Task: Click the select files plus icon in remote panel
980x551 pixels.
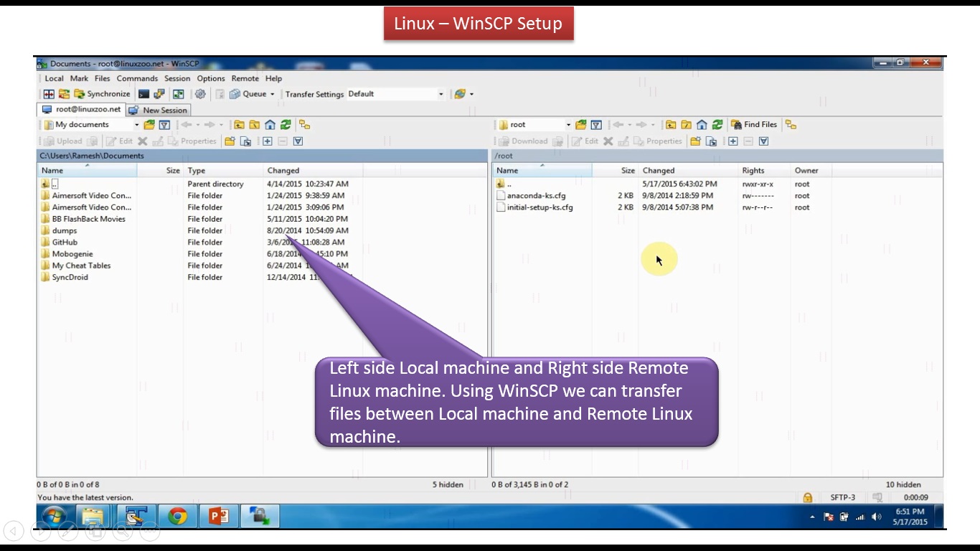Action: click(733, 141)
